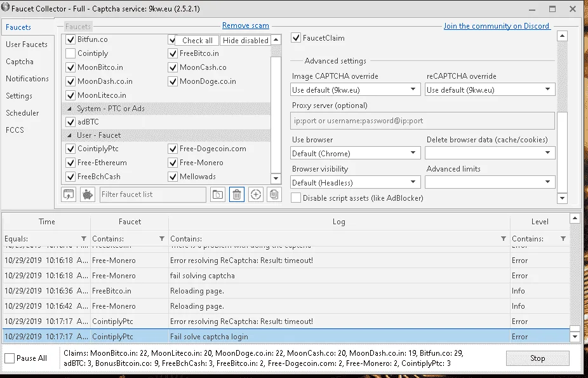Open the Captcha tab
Screen dimensions: 588x378
[20, 62]
